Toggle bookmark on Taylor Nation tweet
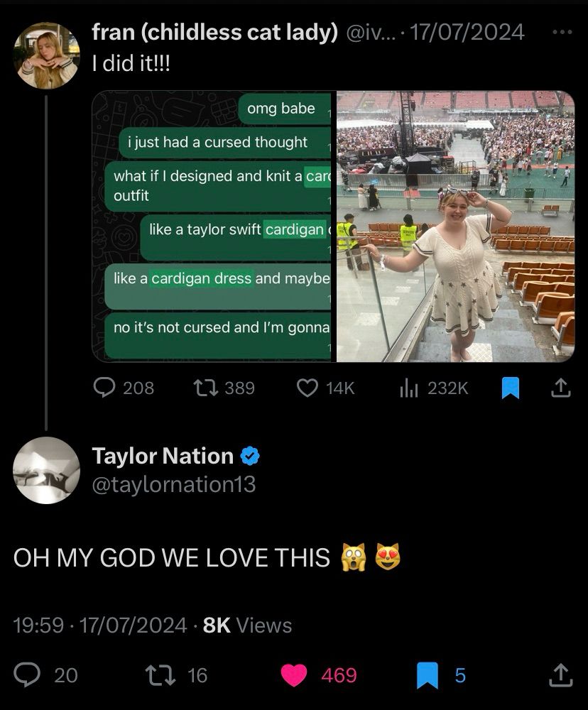This screenshot has height=710, width=588. click(427, 674)
